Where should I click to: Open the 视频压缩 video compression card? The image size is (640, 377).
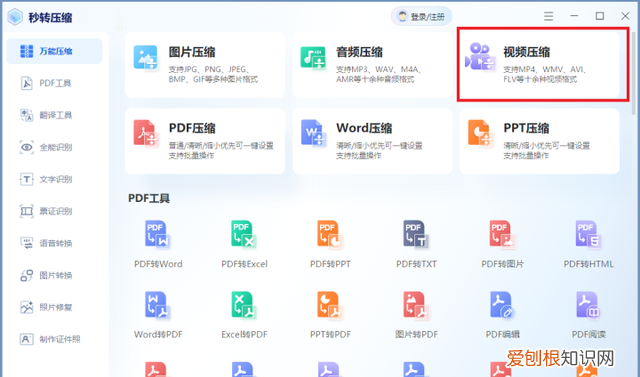540,64
